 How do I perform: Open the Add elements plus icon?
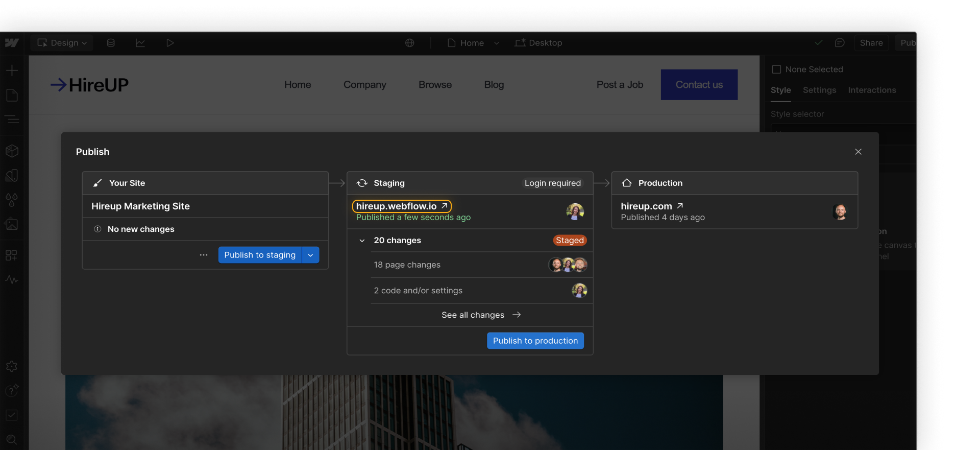pyautogui.click(x=12, y=70)
